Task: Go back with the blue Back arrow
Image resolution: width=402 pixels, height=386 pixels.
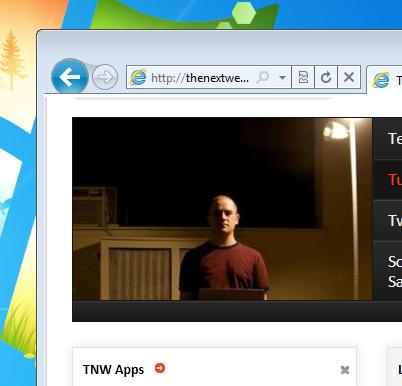Action: [70, 77]
